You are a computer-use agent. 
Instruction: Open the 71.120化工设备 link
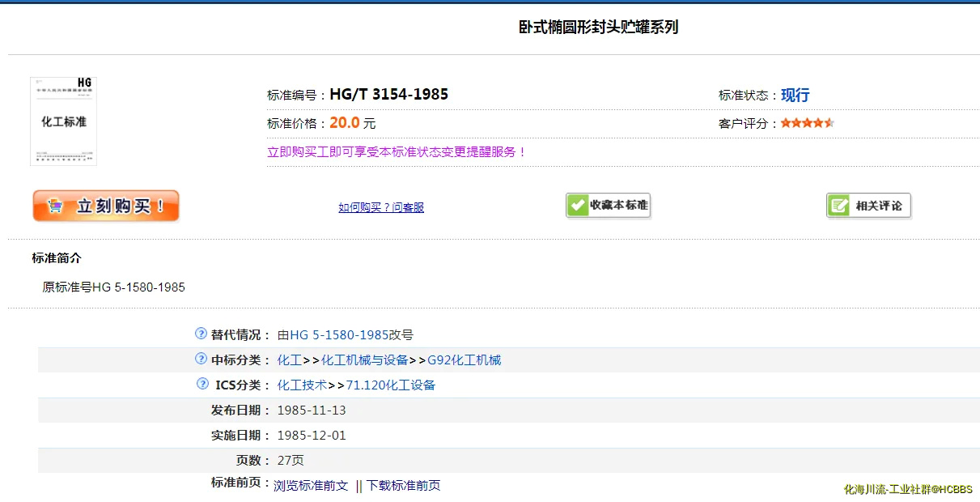(x=390, y=385)
